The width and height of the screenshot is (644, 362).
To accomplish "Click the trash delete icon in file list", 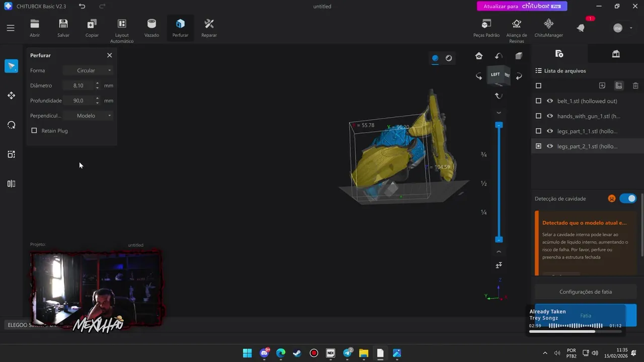I will 635,86.
